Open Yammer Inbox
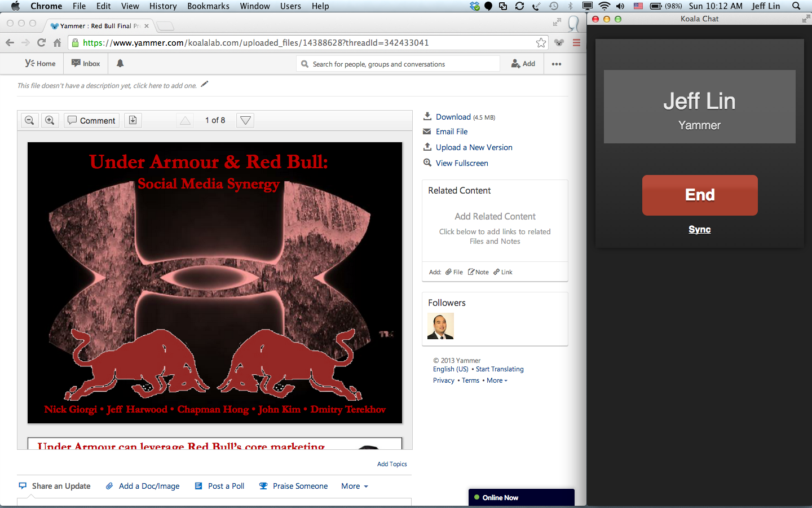This screenshot has height=508, width=812. pos(86,64)
